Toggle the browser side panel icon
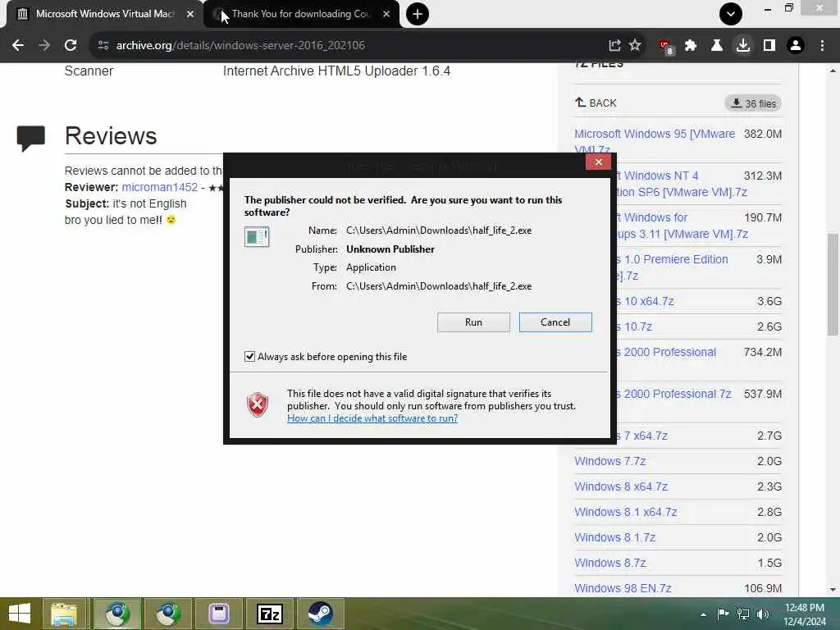Image resolution: width=840 pixels, height=630 pixels. point(769,46)
